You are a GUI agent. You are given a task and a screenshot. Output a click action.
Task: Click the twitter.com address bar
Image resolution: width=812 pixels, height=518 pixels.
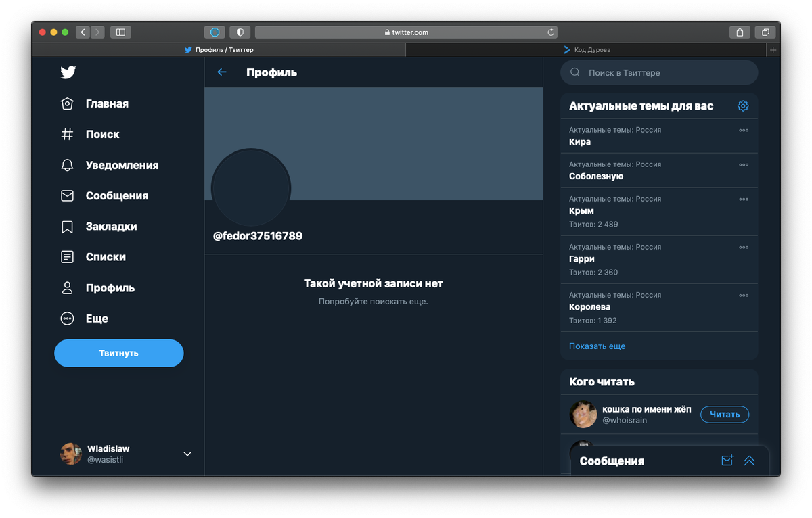click(x=406, y=32)
